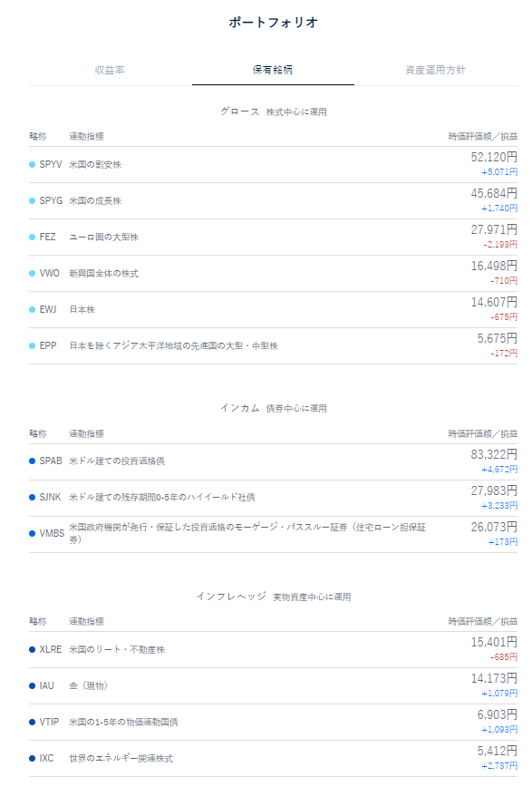Click the インフレヘッジ section heading
532x796 pixels.
click(231, 596)
